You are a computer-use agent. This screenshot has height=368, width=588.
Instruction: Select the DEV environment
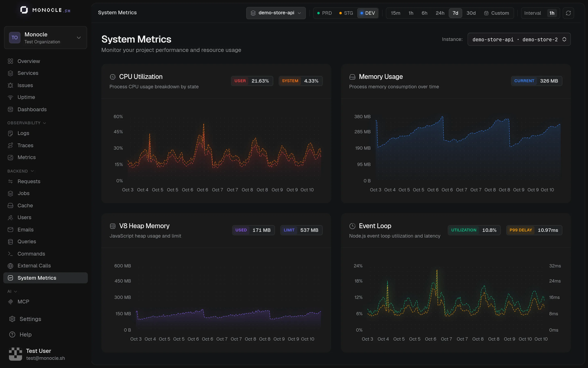pos(368,13)
